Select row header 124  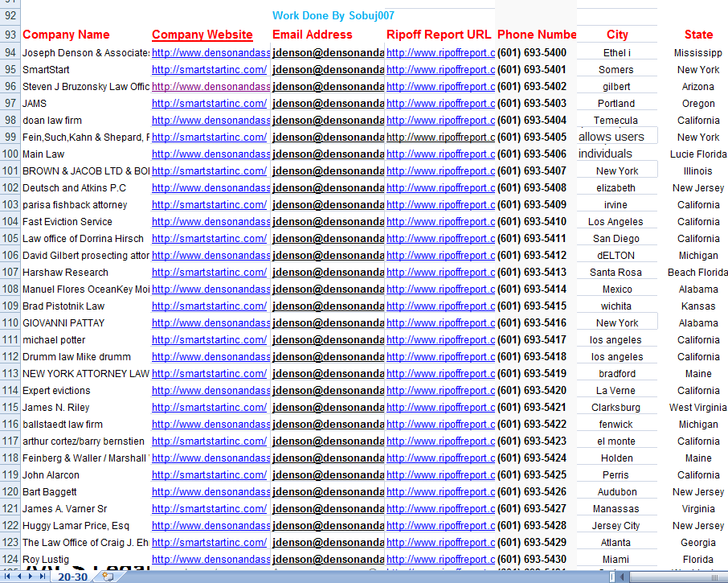tap(9, 559)
